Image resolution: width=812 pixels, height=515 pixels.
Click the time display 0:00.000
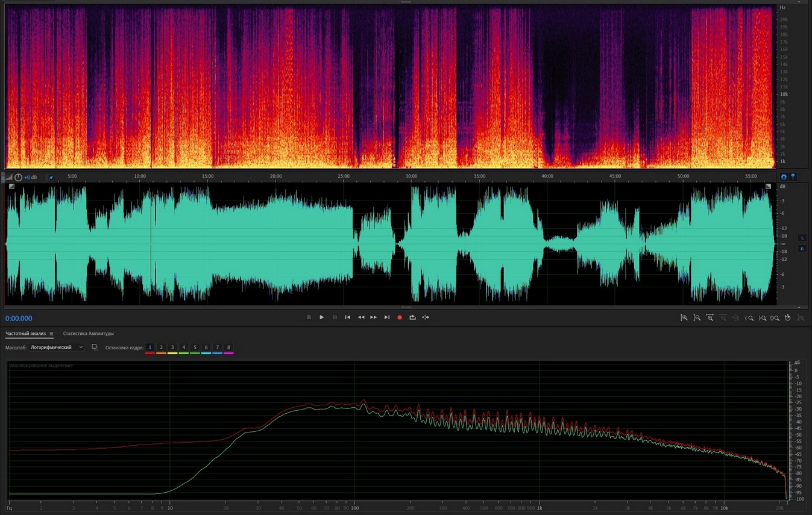[19, 319]
